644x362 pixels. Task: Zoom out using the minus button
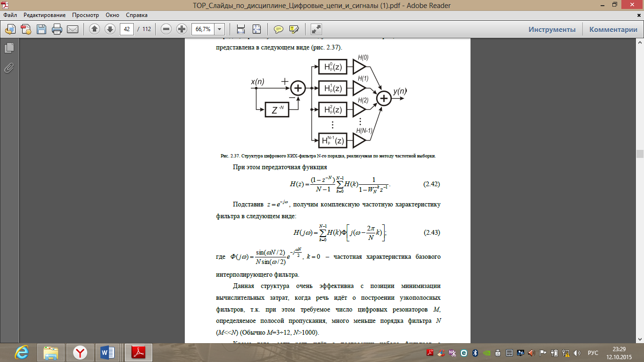(166, 29)
